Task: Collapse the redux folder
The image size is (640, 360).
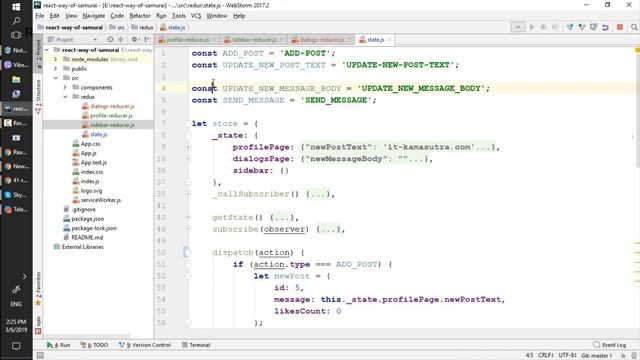Action: (65, 97)
